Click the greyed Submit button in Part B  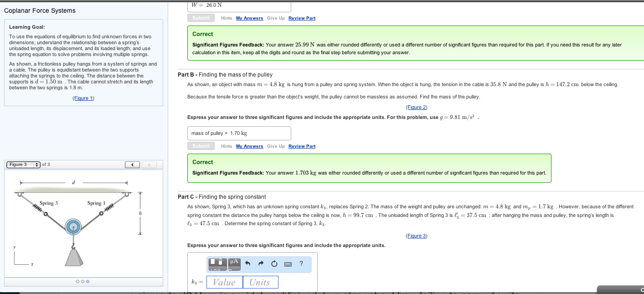coord(201,146)
